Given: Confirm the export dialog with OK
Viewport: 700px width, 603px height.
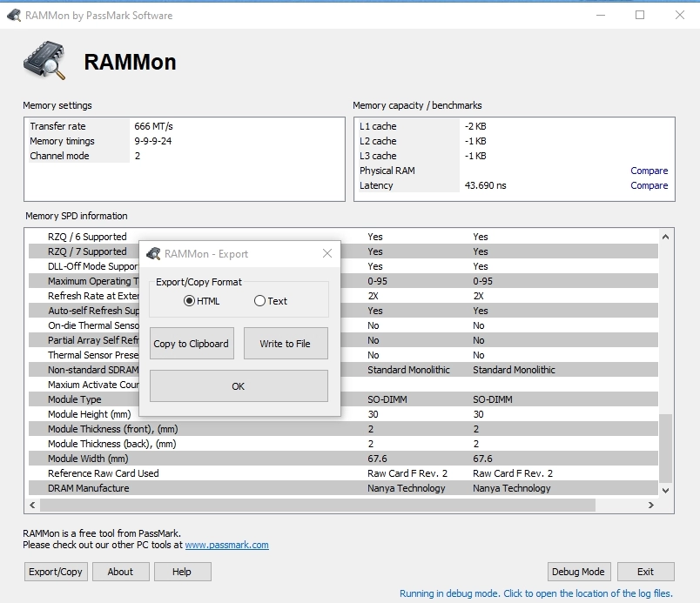Looking at the screenshot, I should [239, 386].
